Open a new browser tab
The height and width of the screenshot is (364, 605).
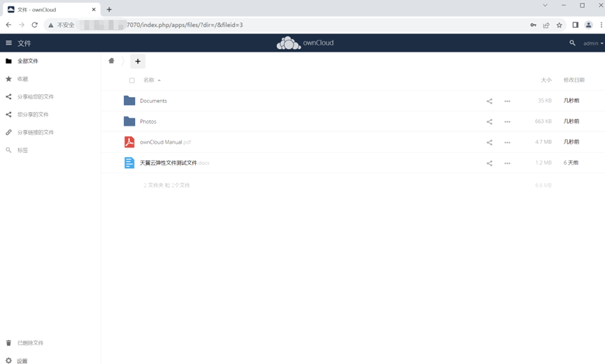pyautogui.click(x=109, y=9)
